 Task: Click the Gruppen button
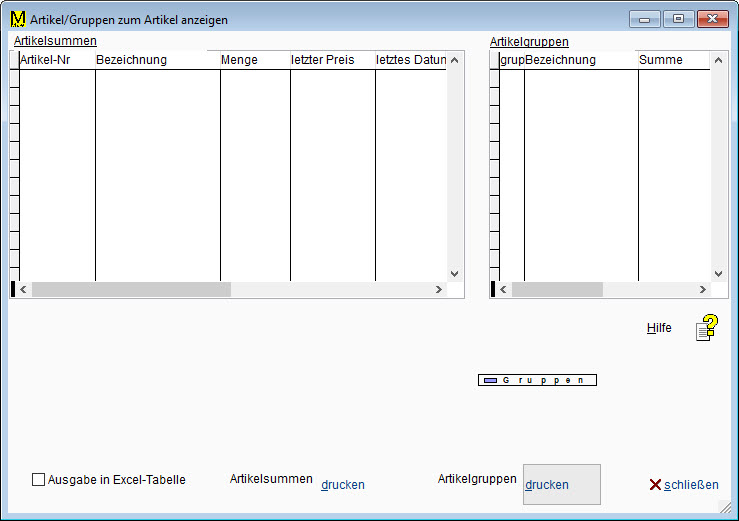[x=537, y=380]
